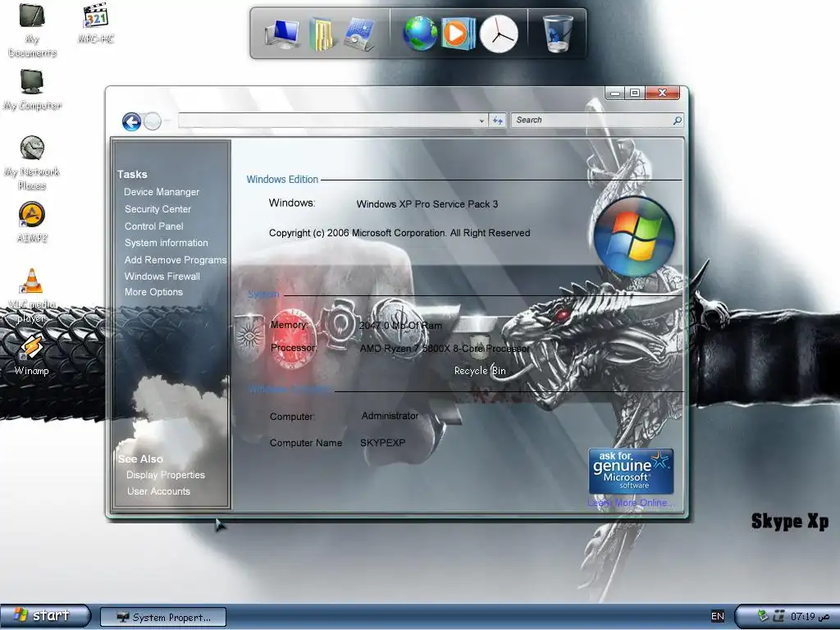Open Add Remove Programs link
Viewport: 840px width, 630px height.
[x=176, y=260]
